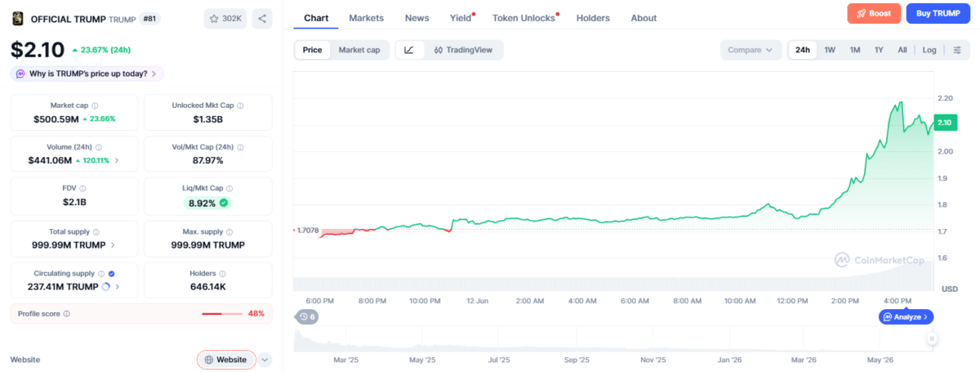Expand Total supply details arrow
The height and width of the screenshot is (372, 980).
tap(113, 244)
